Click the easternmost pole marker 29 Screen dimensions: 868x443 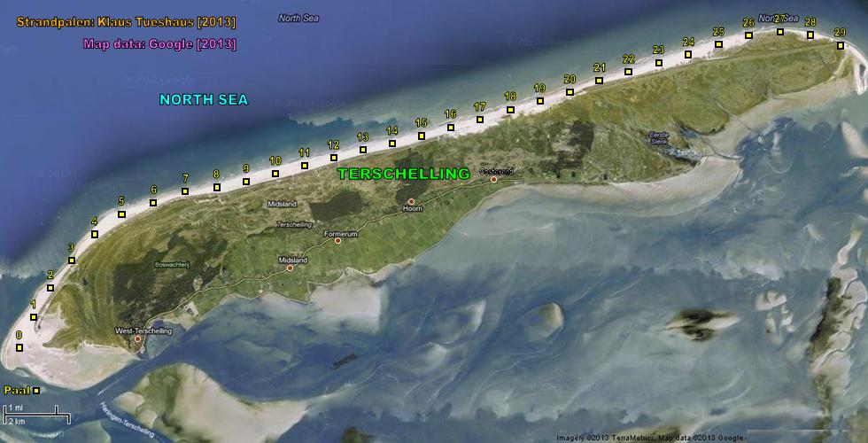point(840,45)
